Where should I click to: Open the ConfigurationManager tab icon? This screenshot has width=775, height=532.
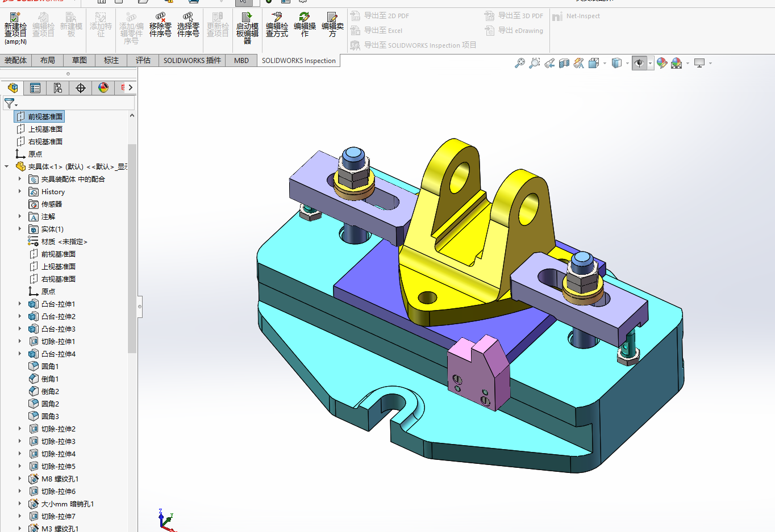(x=58, y=88)
